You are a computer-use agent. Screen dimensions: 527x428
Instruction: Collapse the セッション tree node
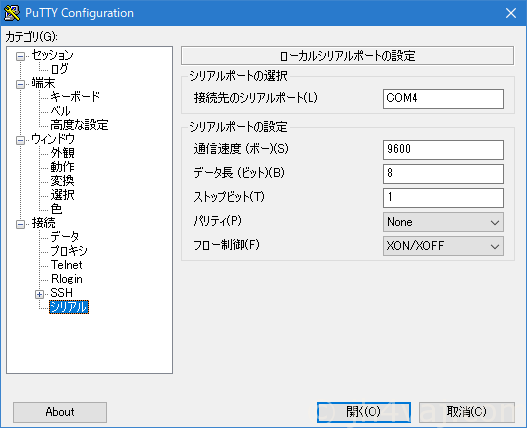coord(21,56)
